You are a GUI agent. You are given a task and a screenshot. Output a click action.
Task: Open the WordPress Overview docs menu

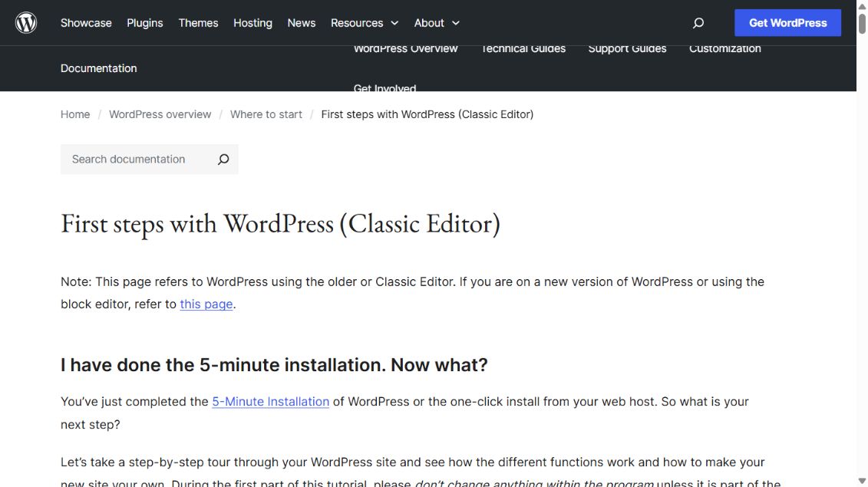tap(406, 49)
